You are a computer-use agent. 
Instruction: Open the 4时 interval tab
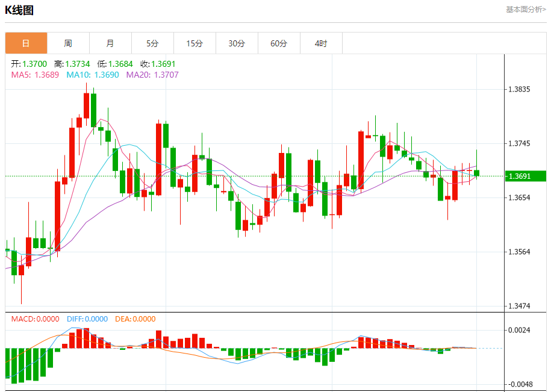coord(321,43)
